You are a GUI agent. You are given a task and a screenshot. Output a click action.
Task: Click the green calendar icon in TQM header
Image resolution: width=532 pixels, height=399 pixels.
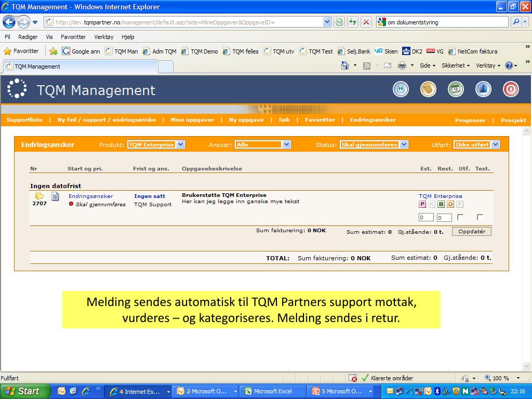tap(456, 89)
